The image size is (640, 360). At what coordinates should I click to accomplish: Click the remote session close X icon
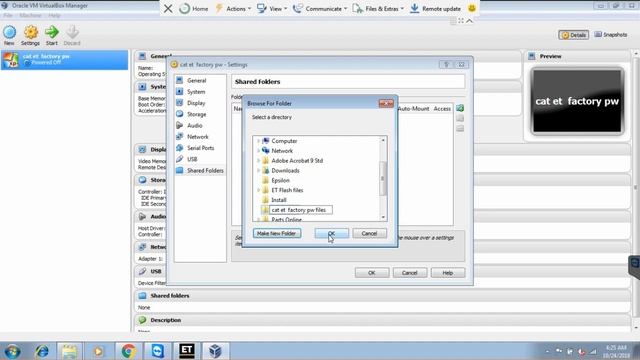(168, 9)
